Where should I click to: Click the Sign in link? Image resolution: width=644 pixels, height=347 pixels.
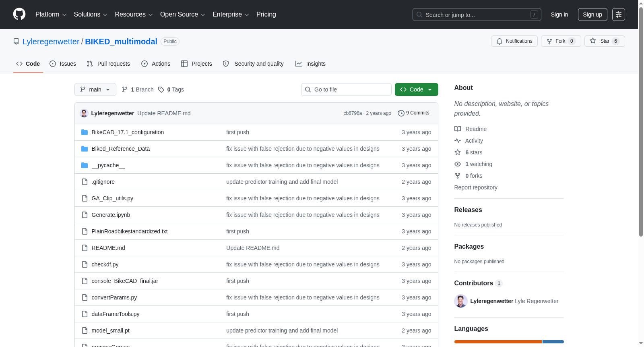[559, 15]
